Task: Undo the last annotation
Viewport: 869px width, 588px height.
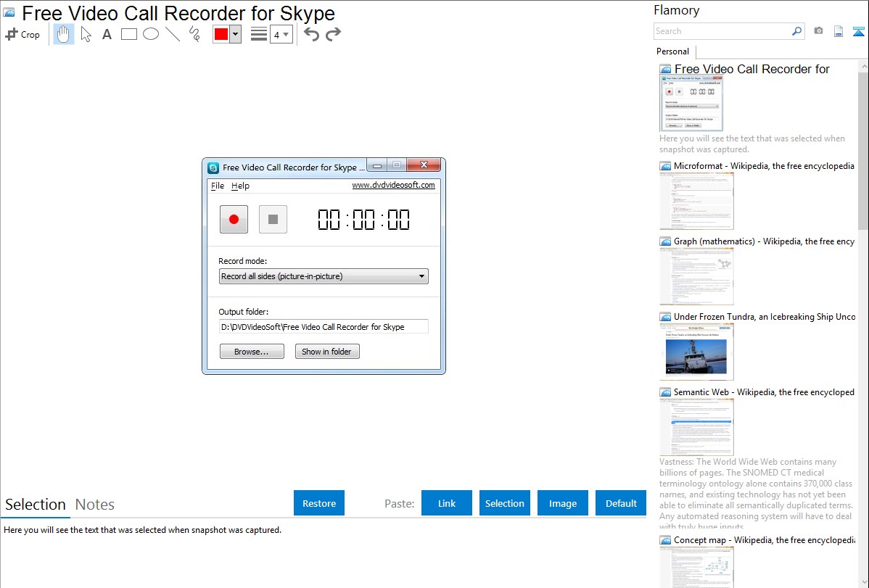Action: click(311, 34)
